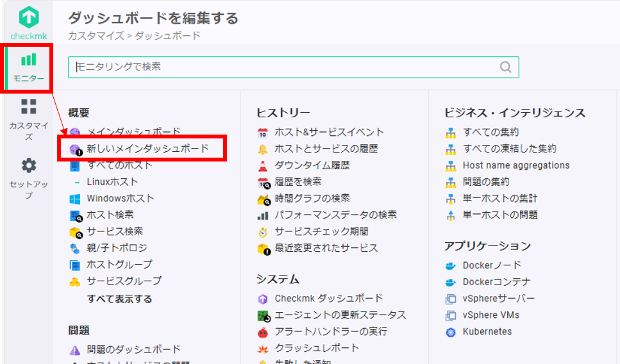Select Windowsホスト text

tap(121, 198)
